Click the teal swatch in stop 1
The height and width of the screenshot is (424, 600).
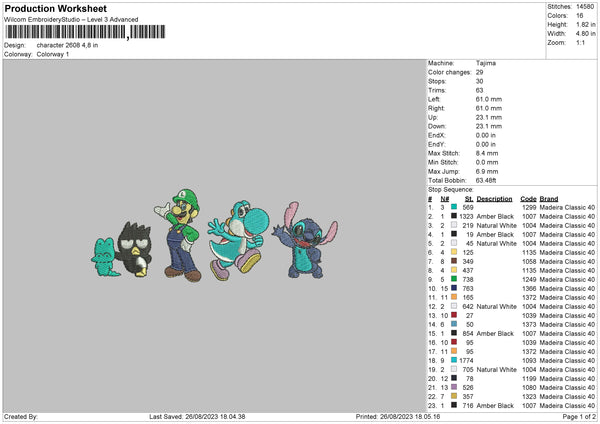coord(454,207)
